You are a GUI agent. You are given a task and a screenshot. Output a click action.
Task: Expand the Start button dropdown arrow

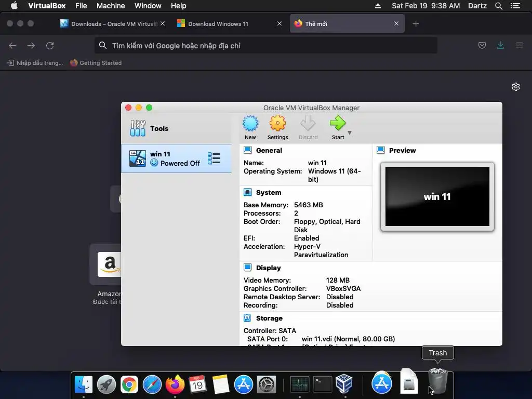tap(350, 132)
